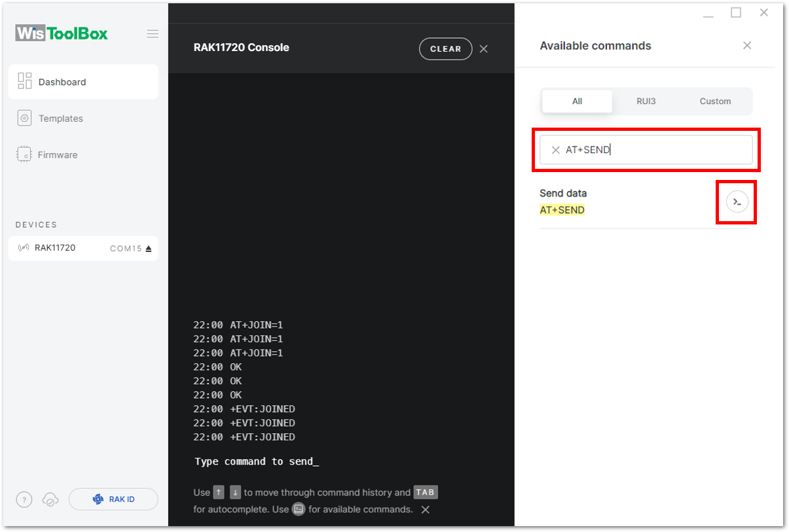
Task: Click the RAK ID login button
Action: (113, 499)
